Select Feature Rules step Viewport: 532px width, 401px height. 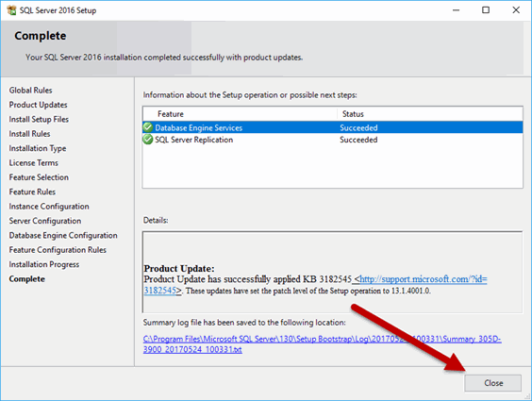point(32,192)
